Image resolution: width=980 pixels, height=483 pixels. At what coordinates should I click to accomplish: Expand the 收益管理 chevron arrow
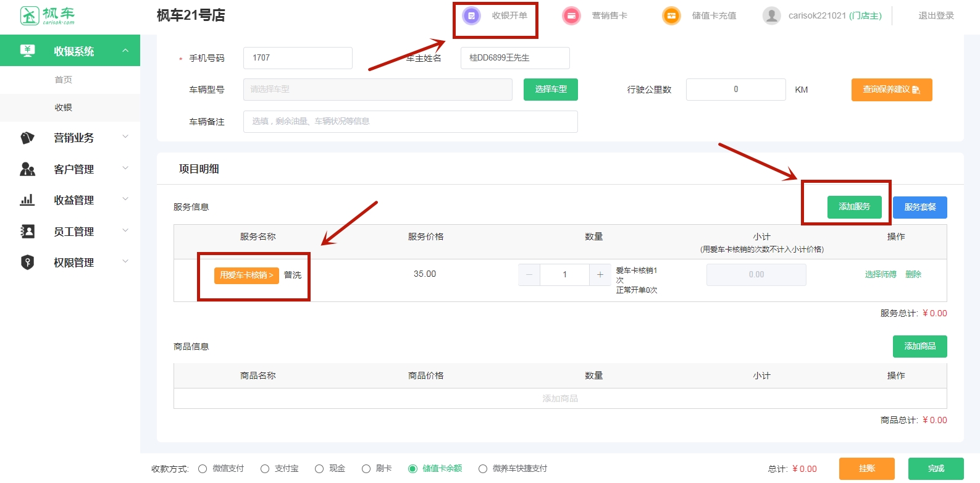click(x=125, y=199)
